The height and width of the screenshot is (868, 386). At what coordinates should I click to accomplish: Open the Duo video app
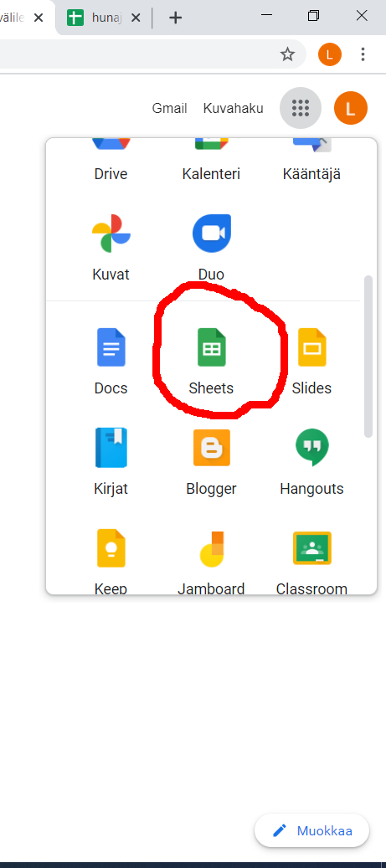click(x=211, y=248)
